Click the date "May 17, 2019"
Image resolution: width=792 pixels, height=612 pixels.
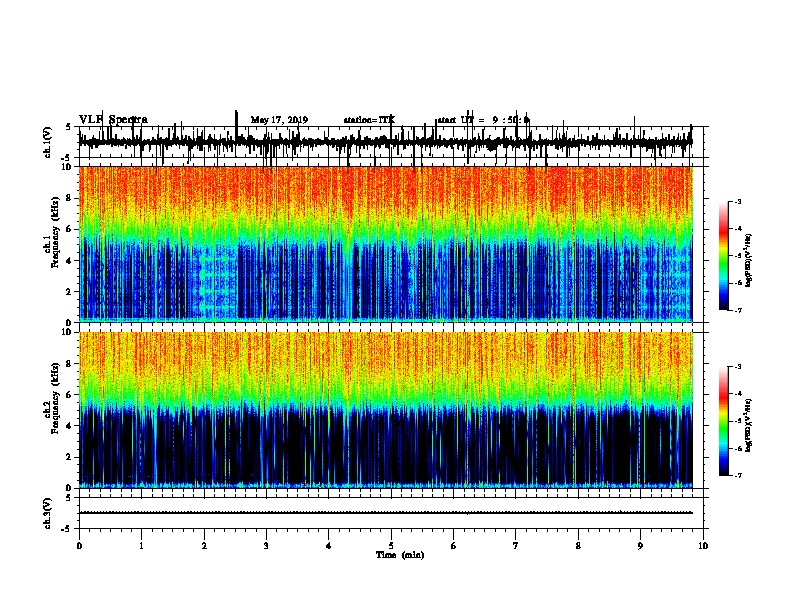(x=279, y=120)
